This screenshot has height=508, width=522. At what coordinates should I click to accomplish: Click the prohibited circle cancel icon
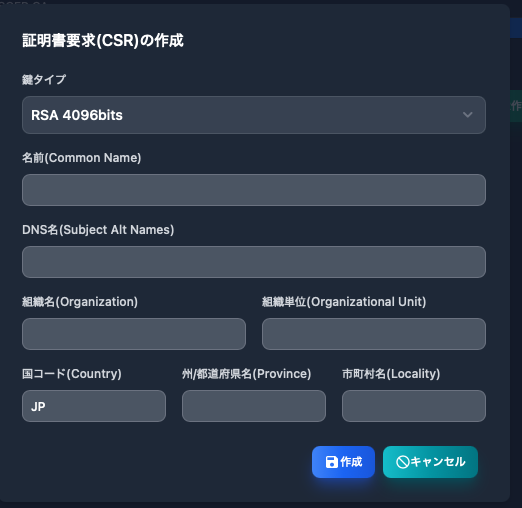tap(402, 462)
